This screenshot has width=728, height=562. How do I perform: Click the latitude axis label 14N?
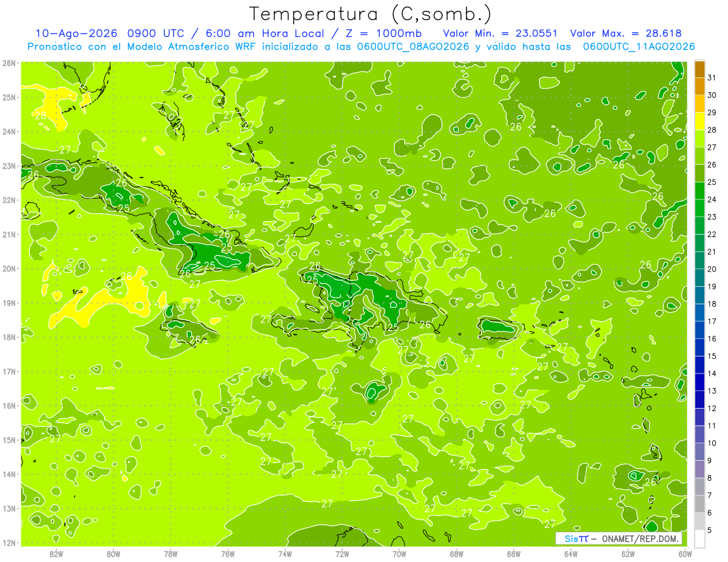(9, 474)
